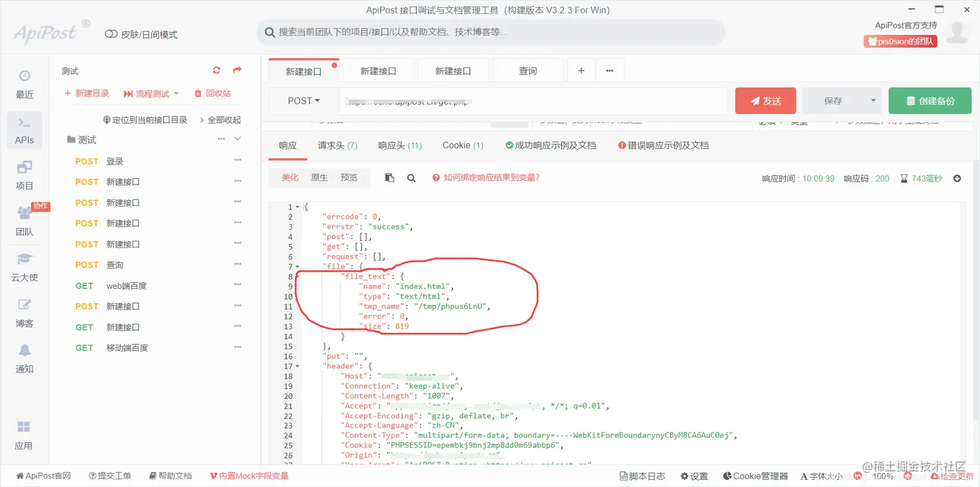
Task: Switch to the Cookie (1) tab
Action: tap(463, 146)
